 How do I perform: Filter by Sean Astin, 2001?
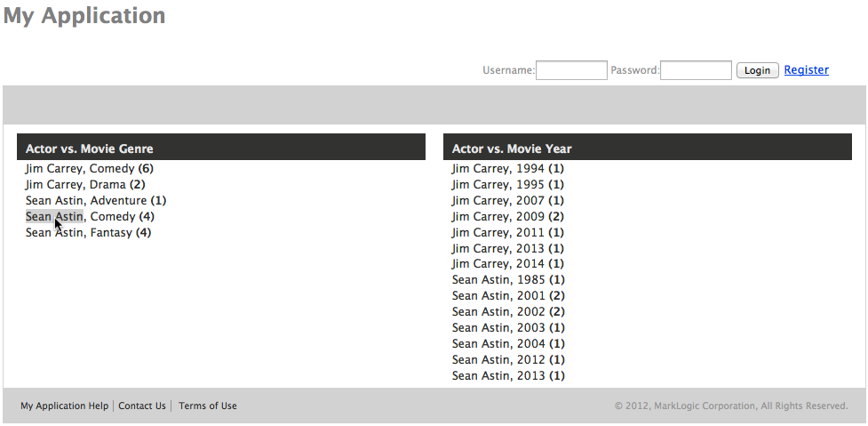point(498,295)
